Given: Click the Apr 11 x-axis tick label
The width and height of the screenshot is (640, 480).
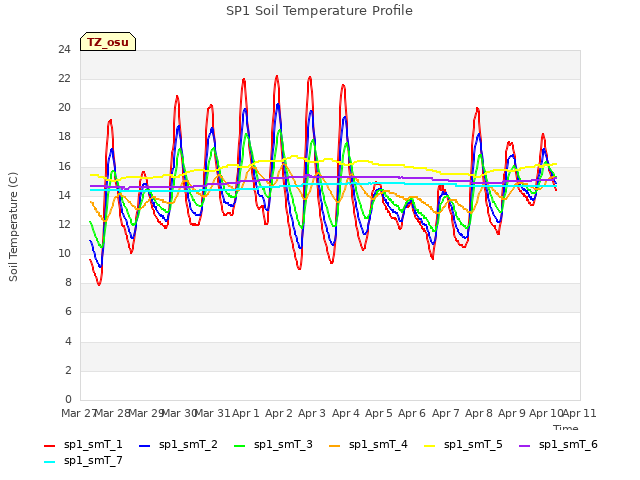Looking at the screenshot, I should [x=579, y=413].
